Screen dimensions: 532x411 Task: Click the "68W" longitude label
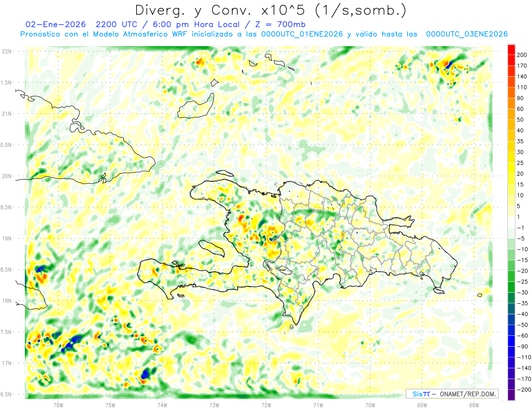(474, 405)
